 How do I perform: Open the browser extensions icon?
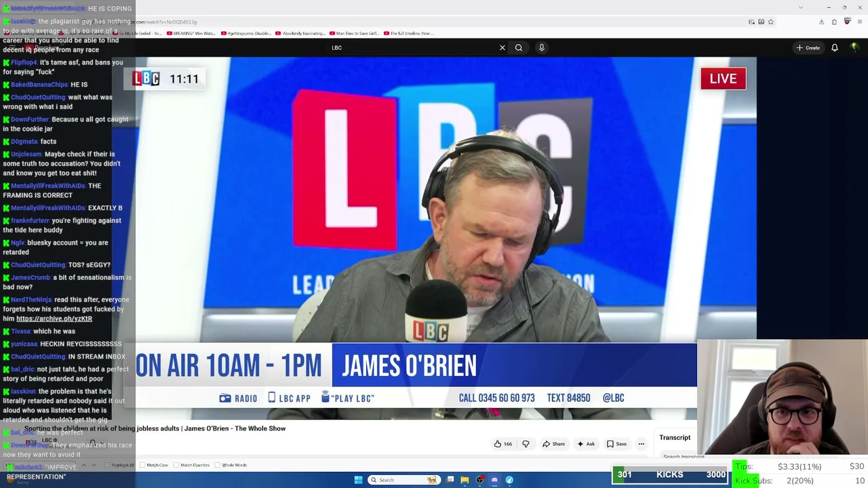(834, 22)
